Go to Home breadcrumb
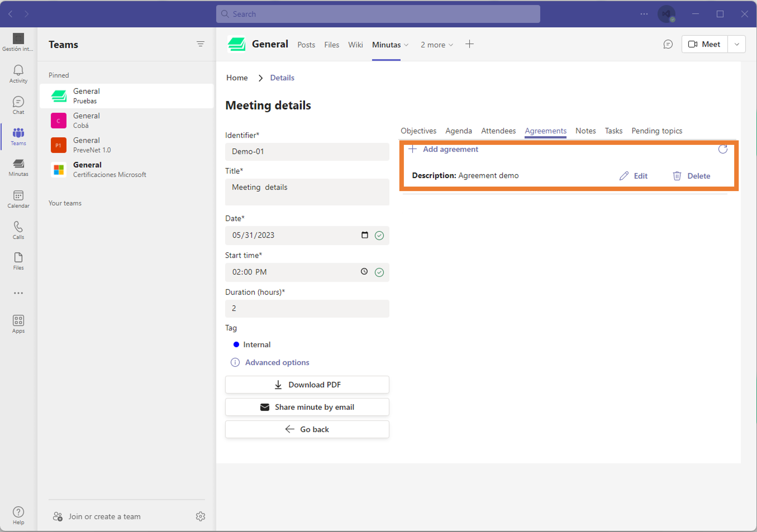This screenshot has height=532, width=757. click(x=237, y=78)
